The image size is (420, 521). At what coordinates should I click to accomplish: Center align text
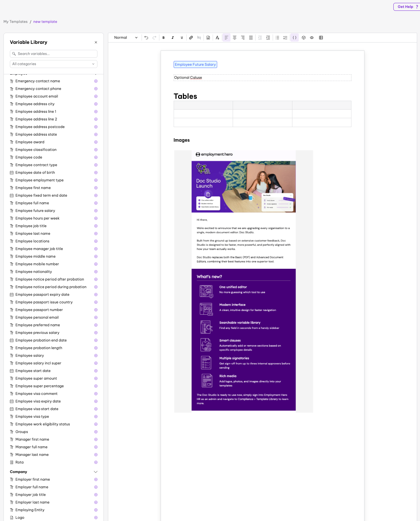pos(235,37)
